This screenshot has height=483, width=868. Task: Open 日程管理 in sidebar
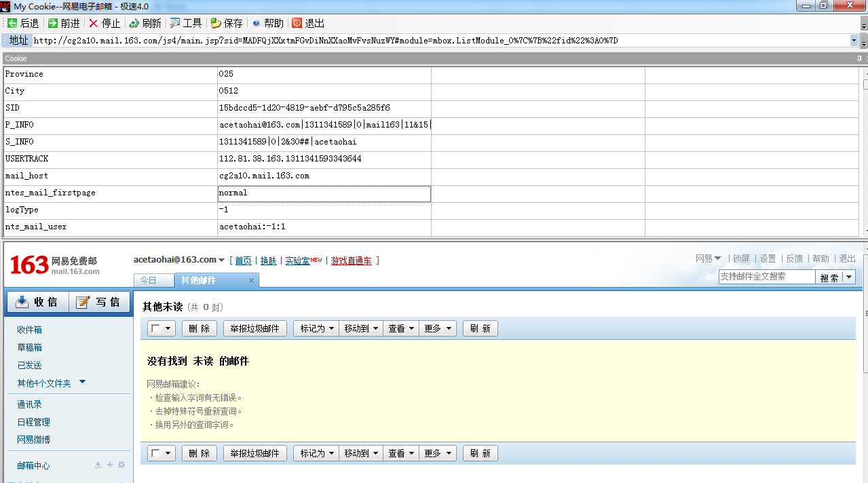[33, 422]
